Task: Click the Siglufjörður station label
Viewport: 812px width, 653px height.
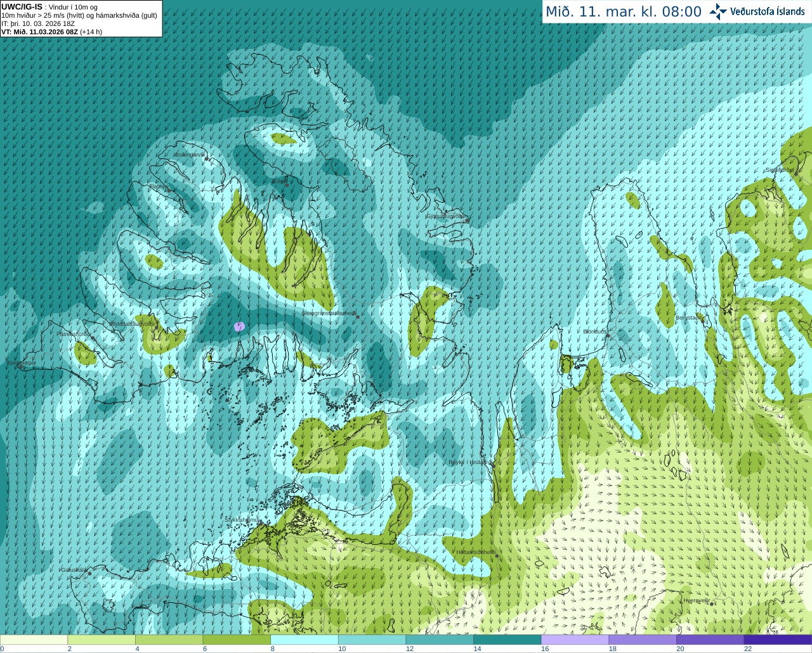Action: (x=780, y=170)
